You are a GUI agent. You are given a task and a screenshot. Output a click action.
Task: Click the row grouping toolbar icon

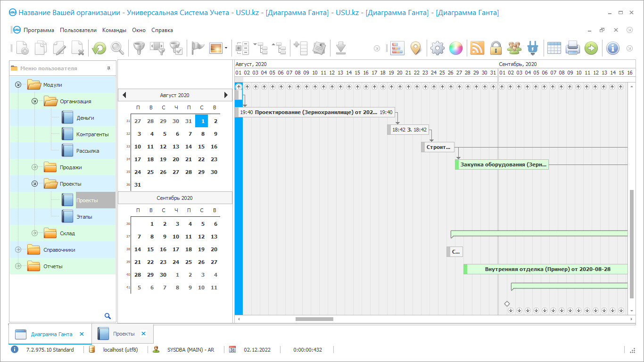pos(242,48)
